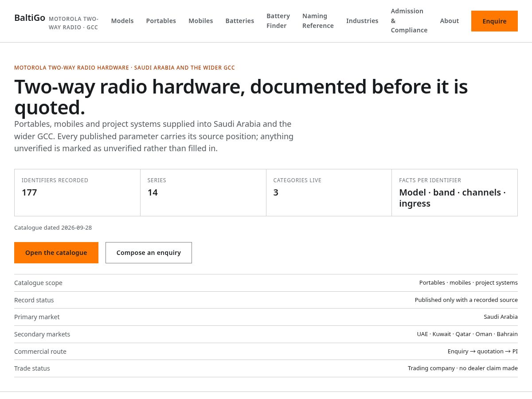Click the Commercial route row label

(40, 352)
